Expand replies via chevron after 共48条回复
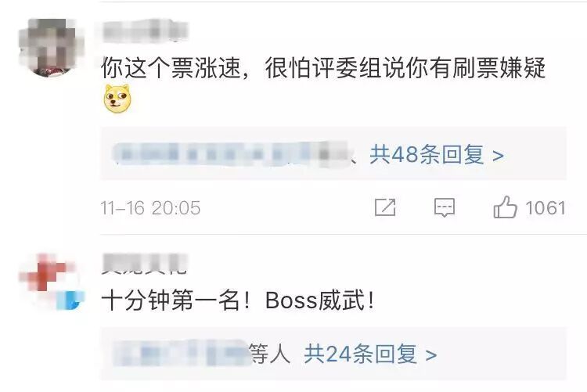 498,156
